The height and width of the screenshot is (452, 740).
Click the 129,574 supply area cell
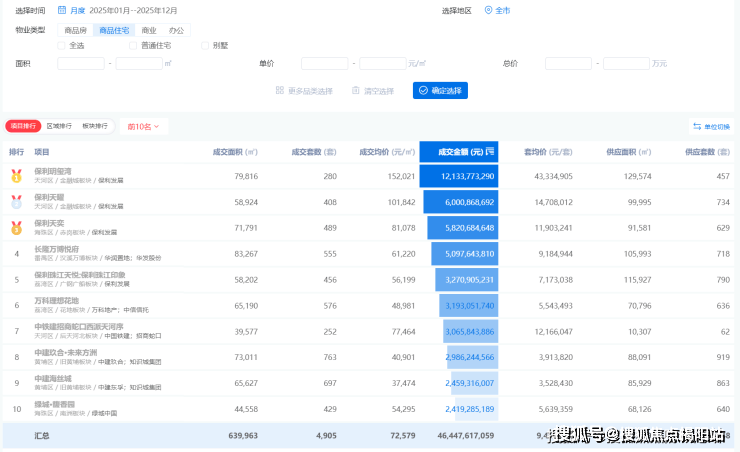click(x=638, y=176)
